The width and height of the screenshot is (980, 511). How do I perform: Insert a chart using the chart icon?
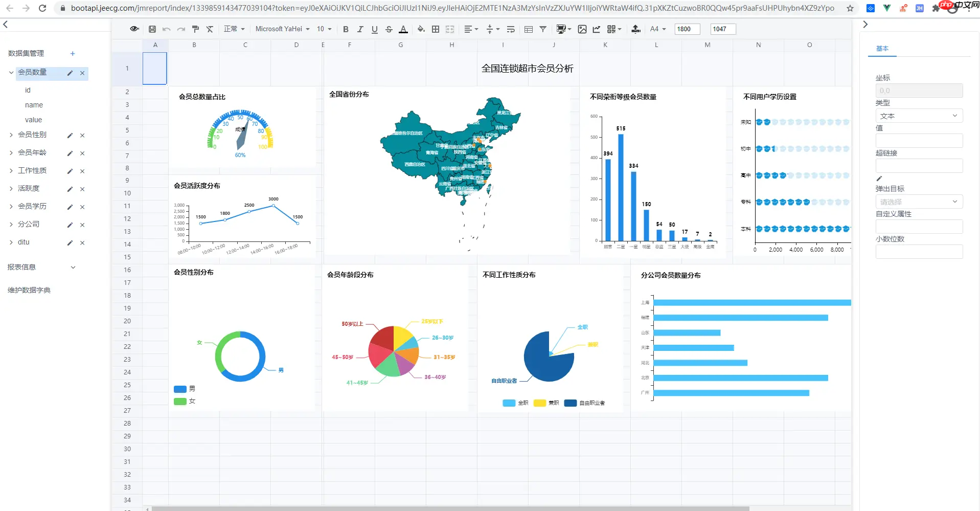tap(596, 29)
